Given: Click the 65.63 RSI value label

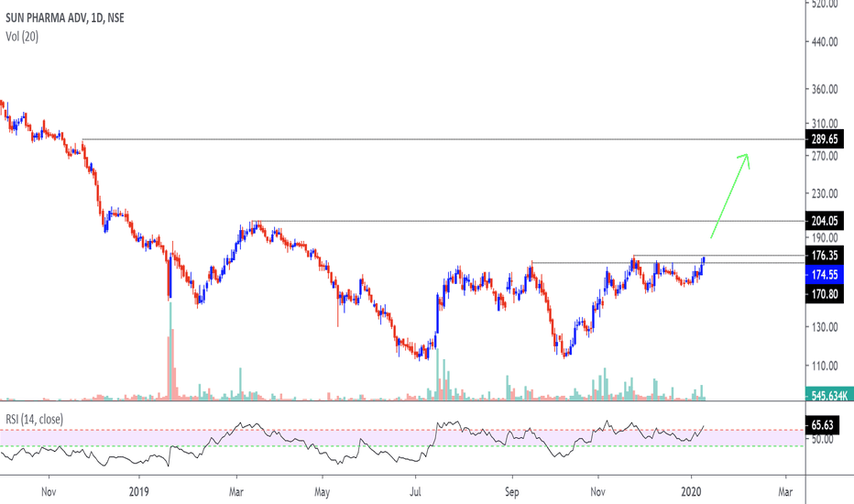Looking at the screenshot, I should pos(822,425).
